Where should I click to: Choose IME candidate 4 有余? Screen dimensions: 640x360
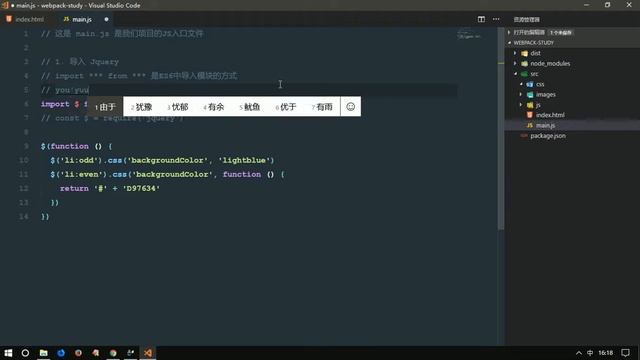(x=213, y=107)
